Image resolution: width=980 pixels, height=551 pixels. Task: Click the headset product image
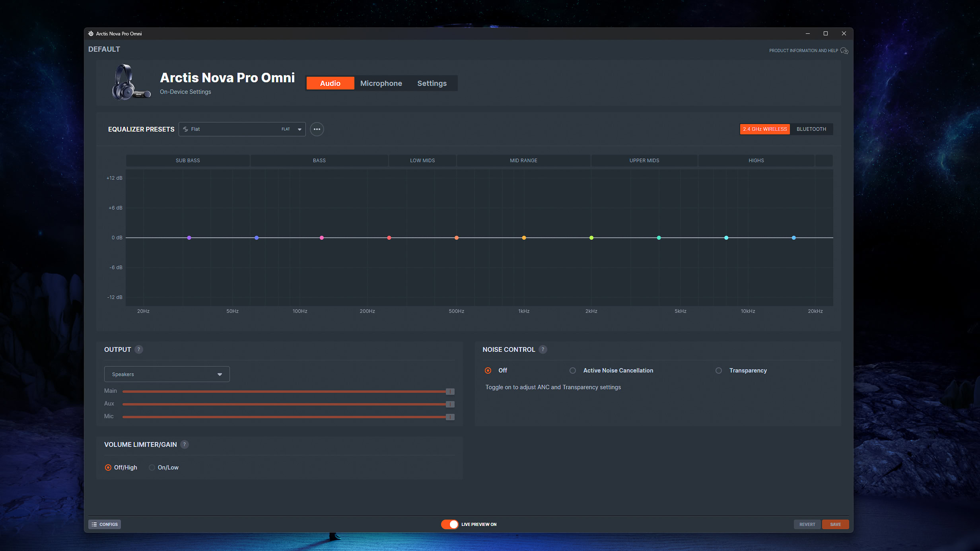131,82
